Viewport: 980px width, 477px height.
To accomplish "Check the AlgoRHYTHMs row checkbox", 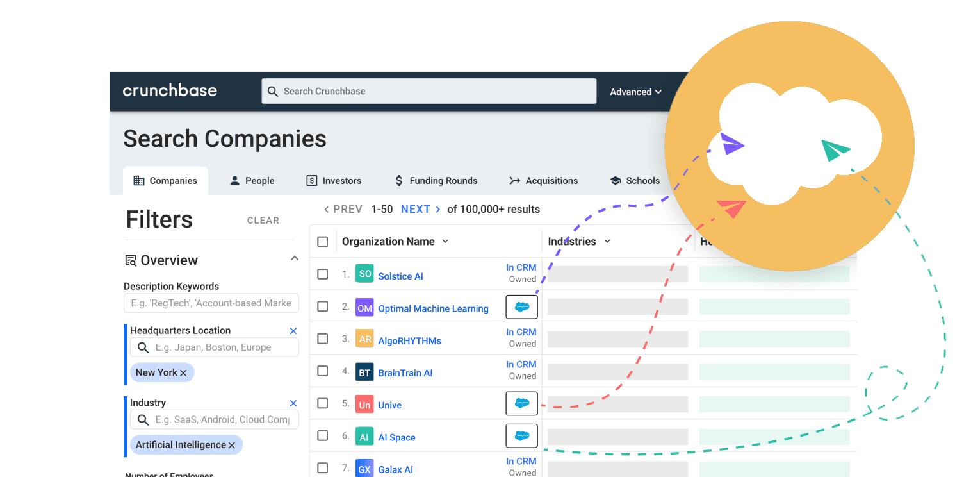I will point(323,339).
